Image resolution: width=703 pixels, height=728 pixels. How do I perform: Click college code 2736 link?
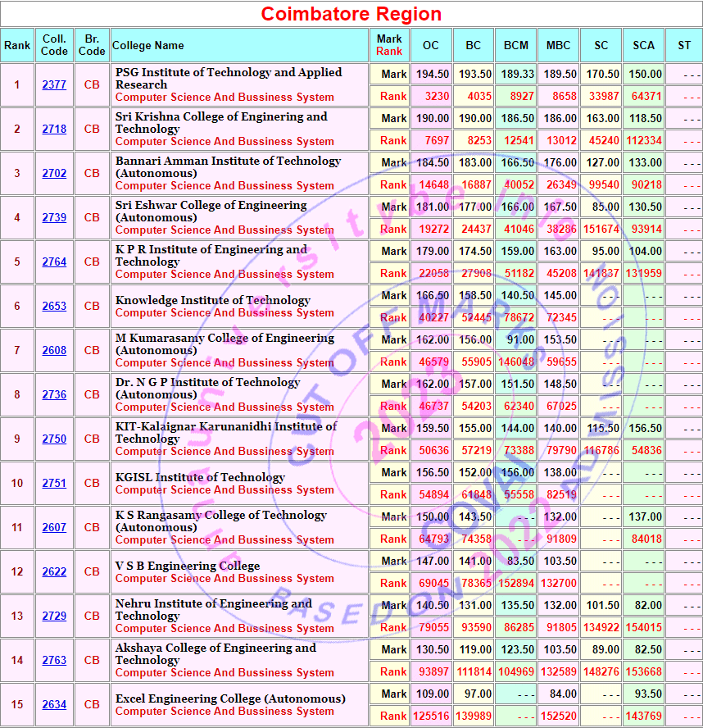[x=54, y=395]
